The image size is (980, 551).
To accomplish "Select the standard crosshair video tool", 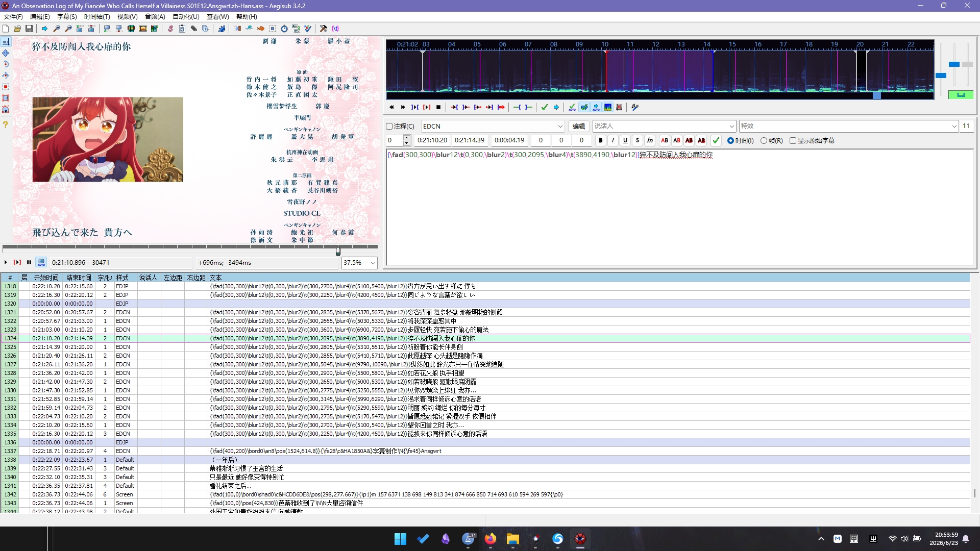I will tap(6, 42).
